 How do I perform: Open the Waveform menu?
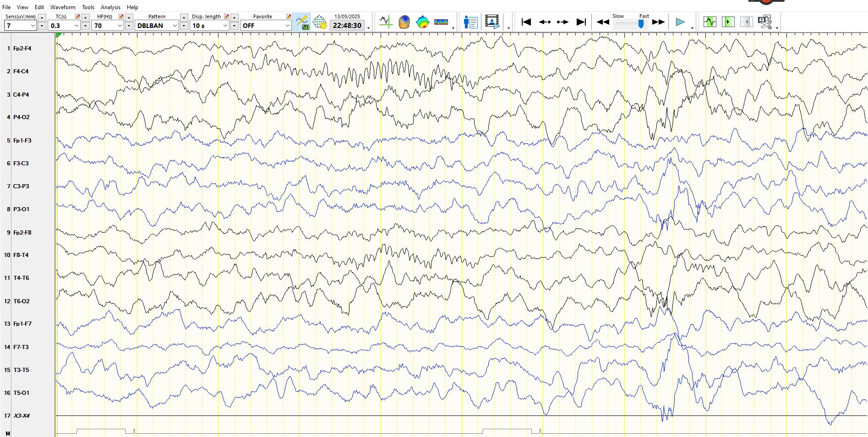point(63,7)
